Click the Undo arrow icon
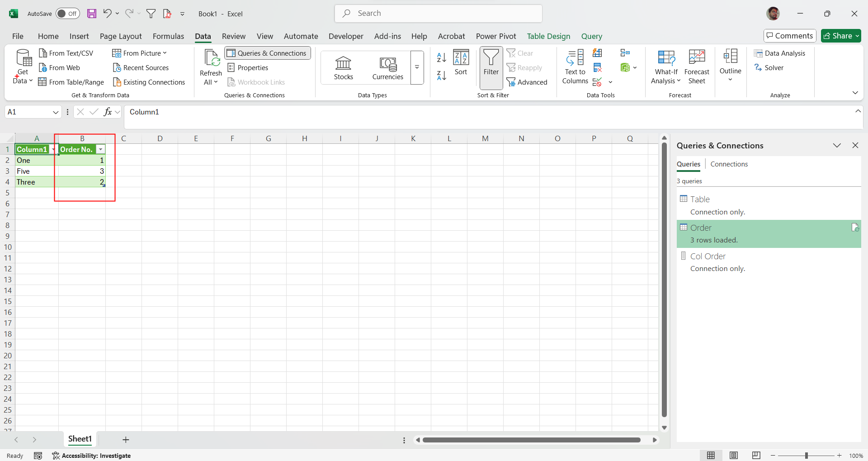The width and height of the screenshot is (868, 461). pyautogui.click(x=107, y=14)
